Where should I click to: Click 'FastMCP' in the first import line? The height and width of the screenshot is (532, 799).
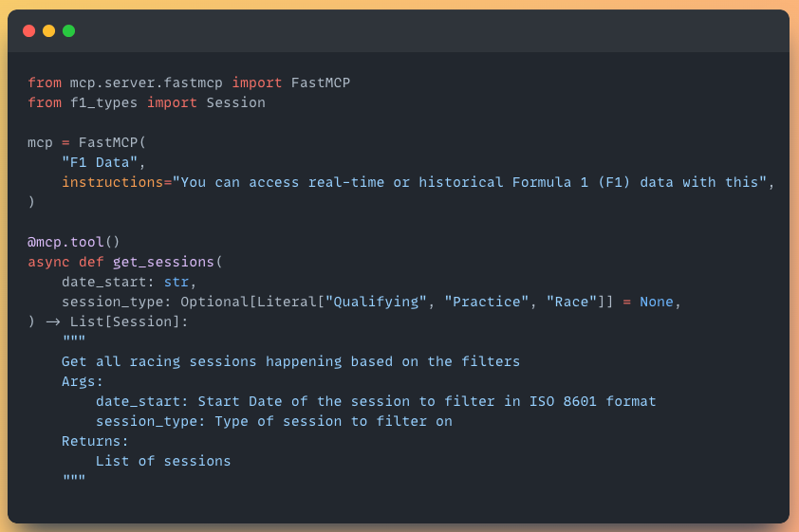[321, 83]
